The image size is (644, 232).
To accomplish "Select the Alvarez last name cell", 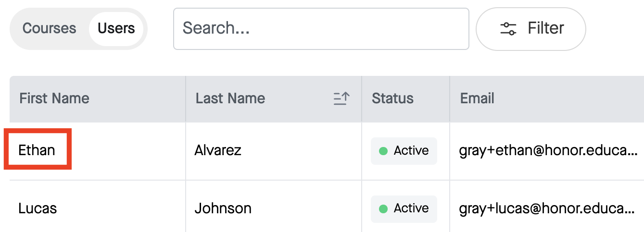I will pyautogui.click(x=274, y=151).
